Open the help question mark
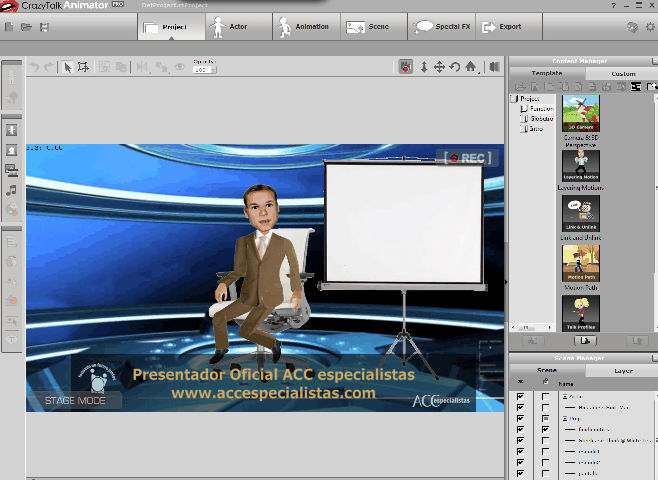The width and height of the screenshot is (658, 480). [x=614, y=5]
